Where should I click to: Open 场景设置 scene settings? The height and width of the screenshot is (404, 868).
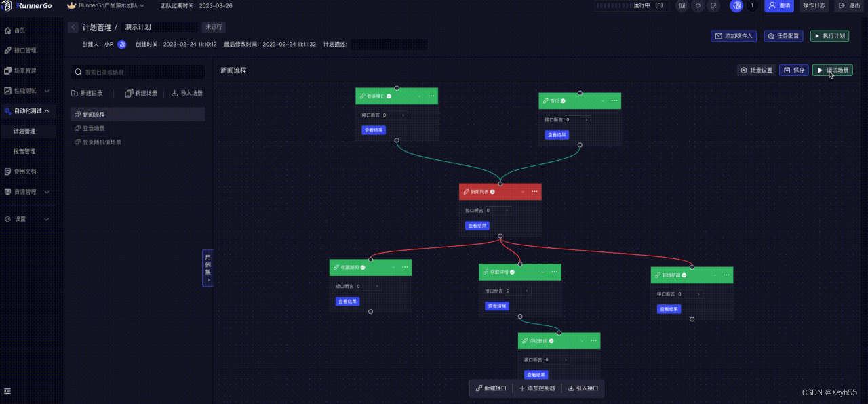coord(755,70)
